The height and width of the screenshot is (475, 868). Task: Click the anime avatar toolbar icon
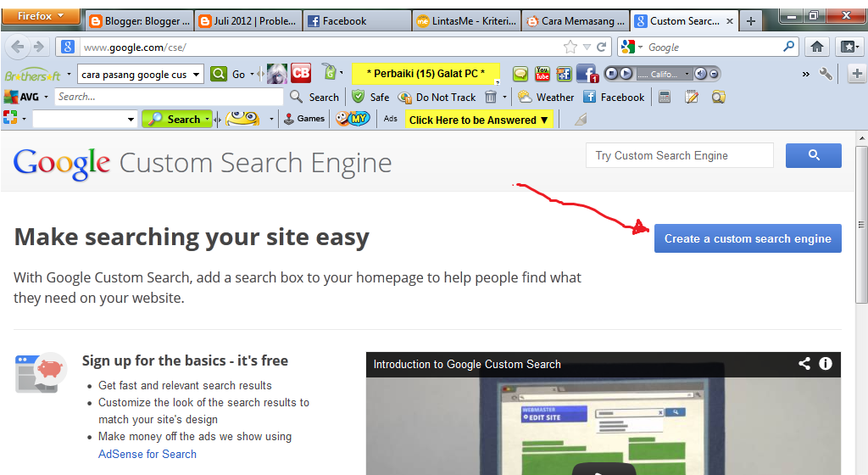tap(277, 74)
